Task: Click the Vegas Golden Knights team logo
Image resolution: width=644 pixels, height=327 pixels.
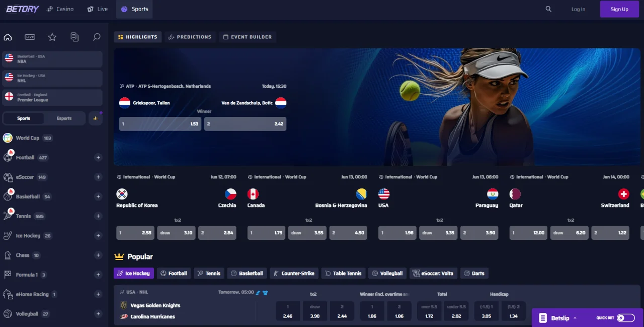Action: click(x=123, y=305)
